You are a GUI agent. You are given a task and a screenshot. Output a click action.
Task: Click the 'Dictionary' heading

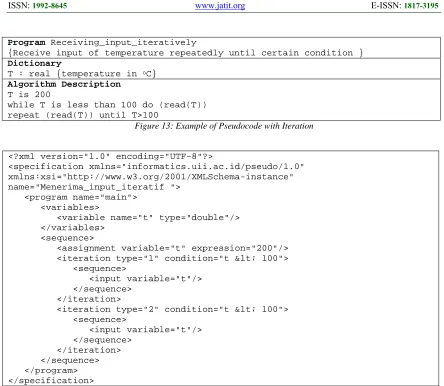pyautogui.click(x=35, y=63)
